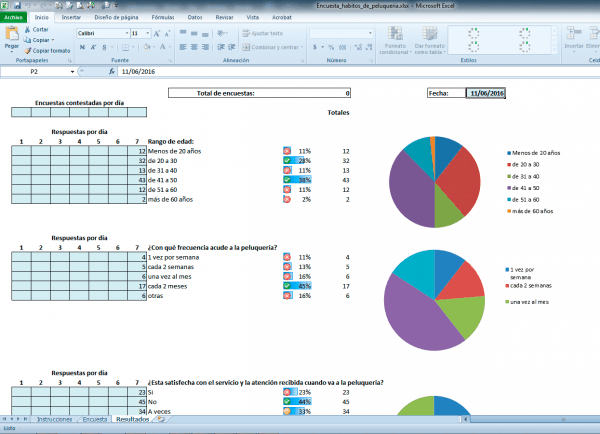Click the Pegar paste icon

click(12, 34)
